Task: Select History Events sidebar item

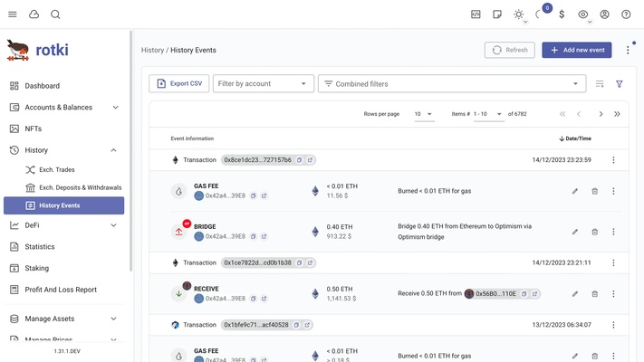Action: coord(63,205)
